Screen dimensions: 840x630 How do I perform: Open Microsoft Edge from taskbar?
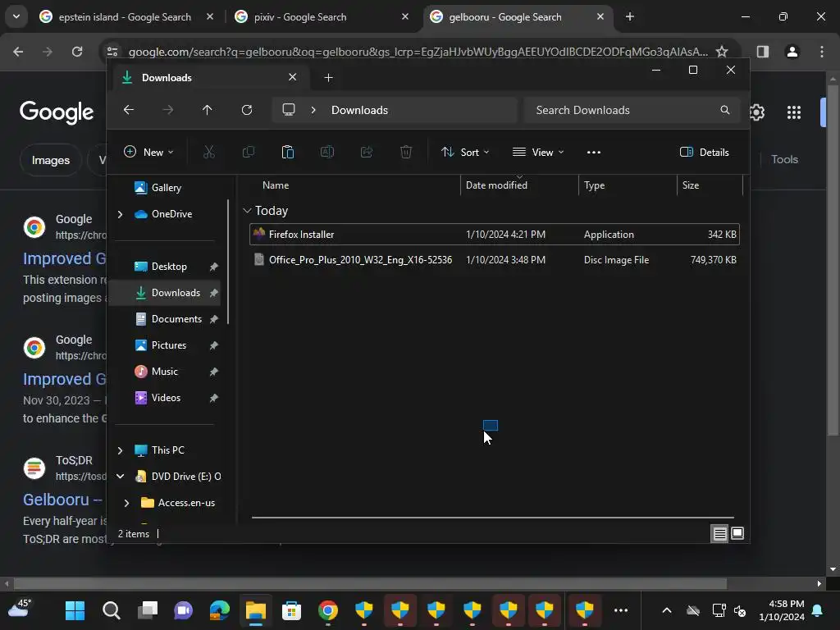[x=220, y=610]
